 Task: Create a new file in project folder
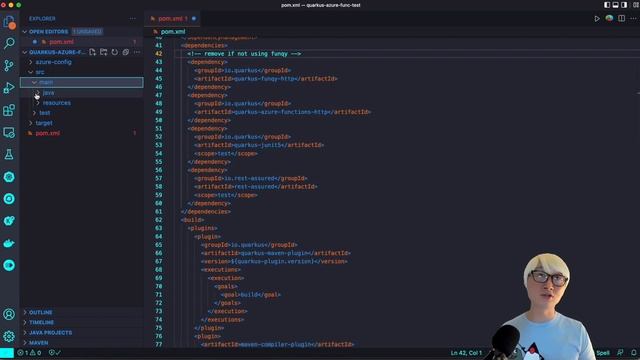tap(93, 52)
